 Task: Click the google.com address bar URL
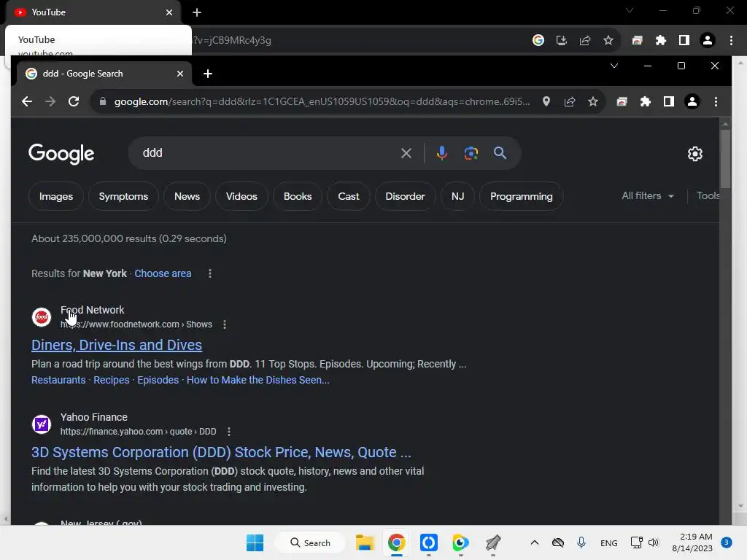[x=322, y=101]
